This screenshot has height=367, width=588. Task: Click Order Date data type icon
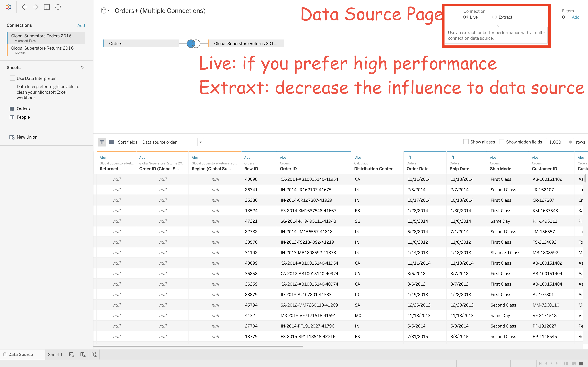click(409, 157)
